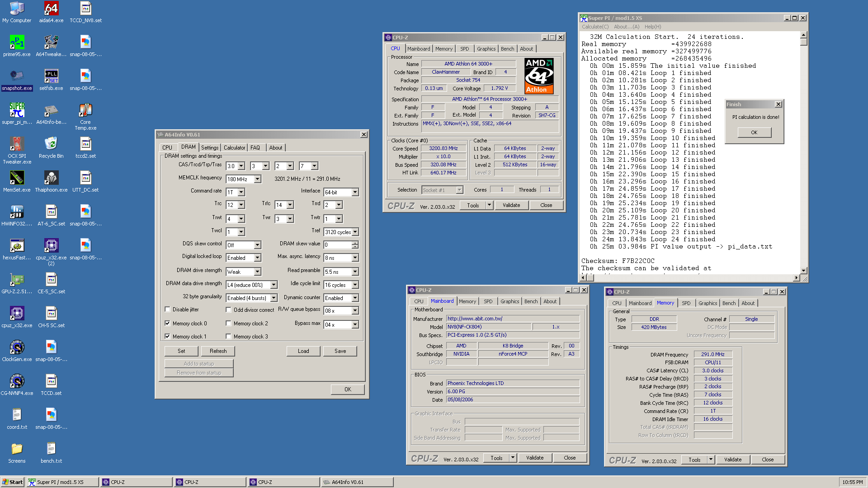Toggle the Odd divisor correct checkbox

[229, 310]
